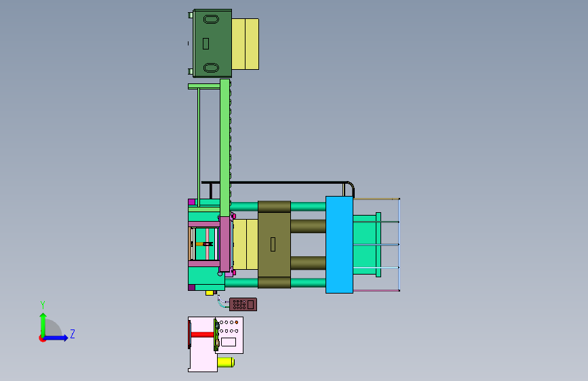
Task: Pick the rectangular display on the white control panel
Action: point(229,342)
